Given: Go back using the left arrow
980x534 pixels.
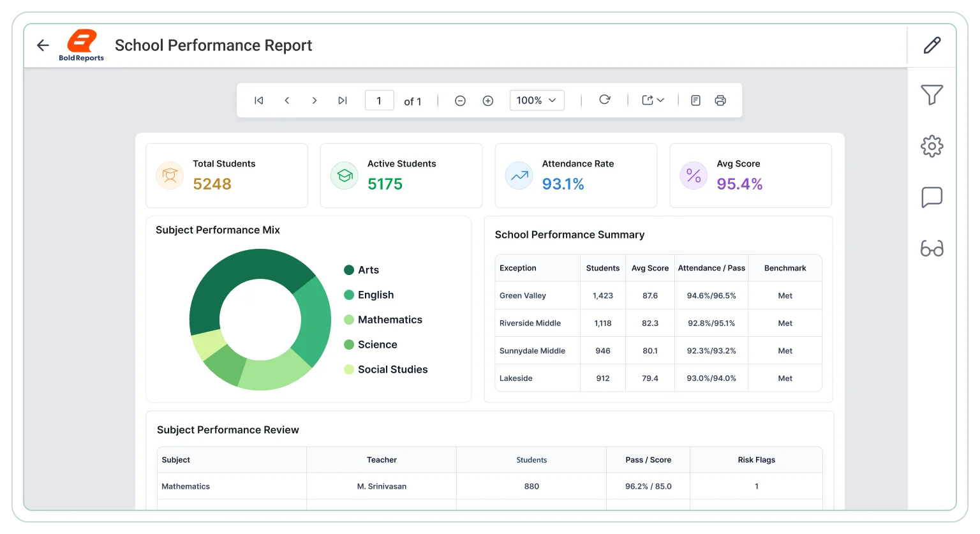Looking at the screenshot, I should [43, 45].
